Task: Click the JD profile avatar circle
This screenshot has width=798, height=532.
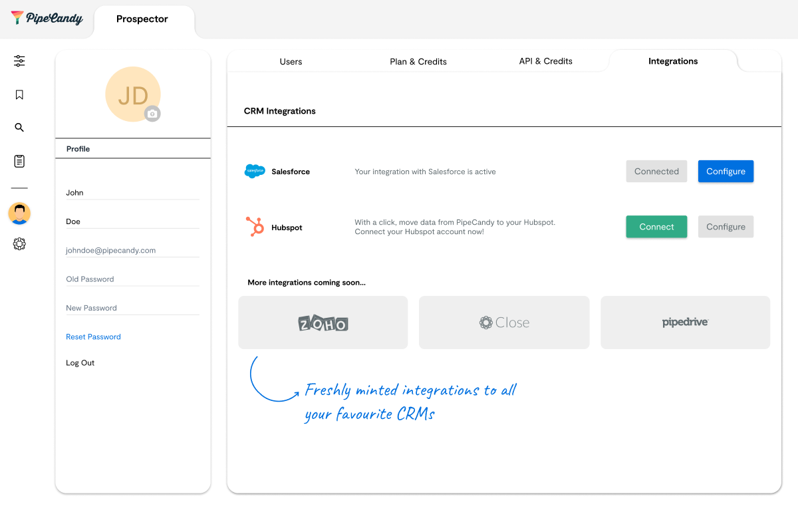Action: pyautogui.click(x=133, y=94)
